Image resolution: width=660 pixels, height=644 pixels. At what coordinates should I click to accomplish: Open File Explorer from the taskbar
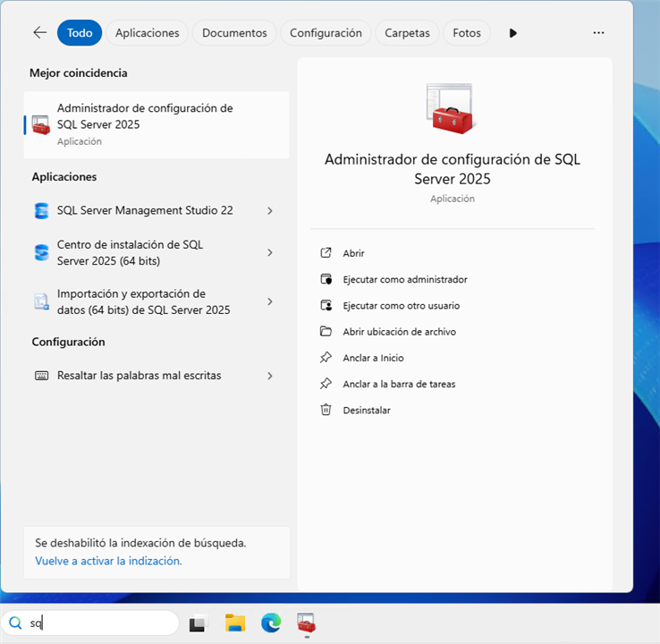point(235,623)
